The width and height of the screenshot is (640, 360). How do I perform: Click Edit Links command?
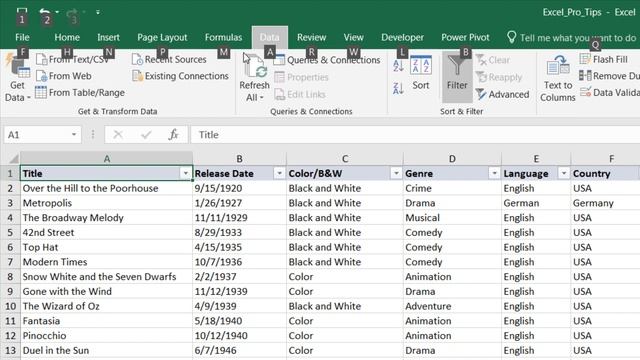(300, 94)
